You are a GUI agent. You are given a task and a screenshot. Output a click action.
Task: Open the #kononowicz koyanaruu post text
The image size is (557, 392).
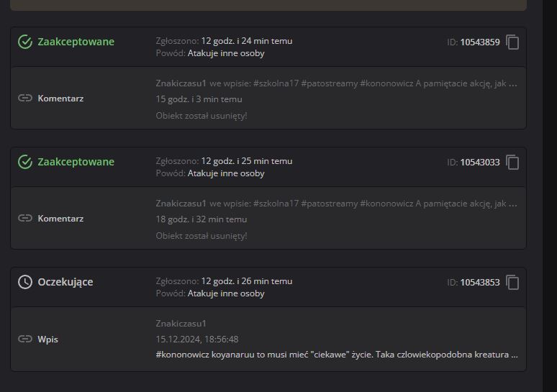(x=336, y=355)
